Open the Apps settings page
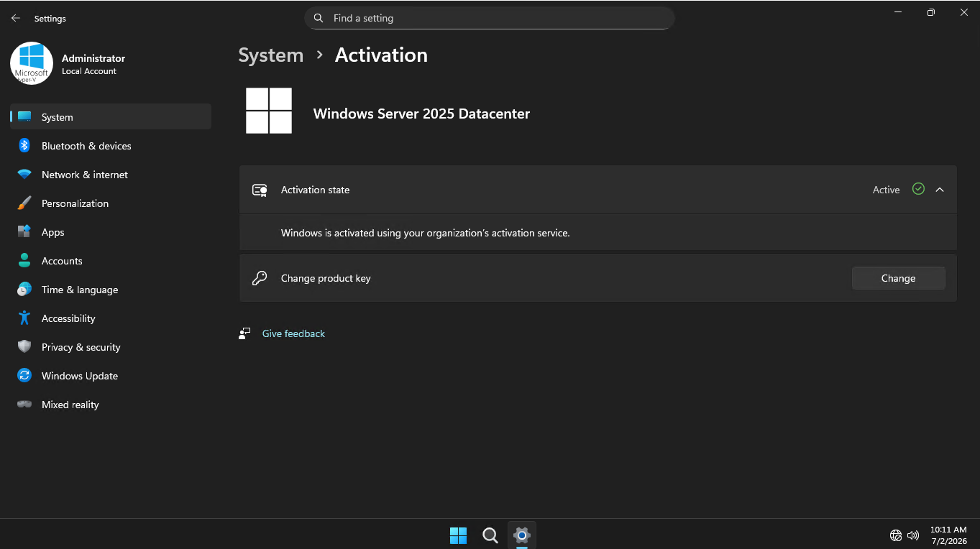The width and height of the screenshot is (980, 549). pos(111,231)
